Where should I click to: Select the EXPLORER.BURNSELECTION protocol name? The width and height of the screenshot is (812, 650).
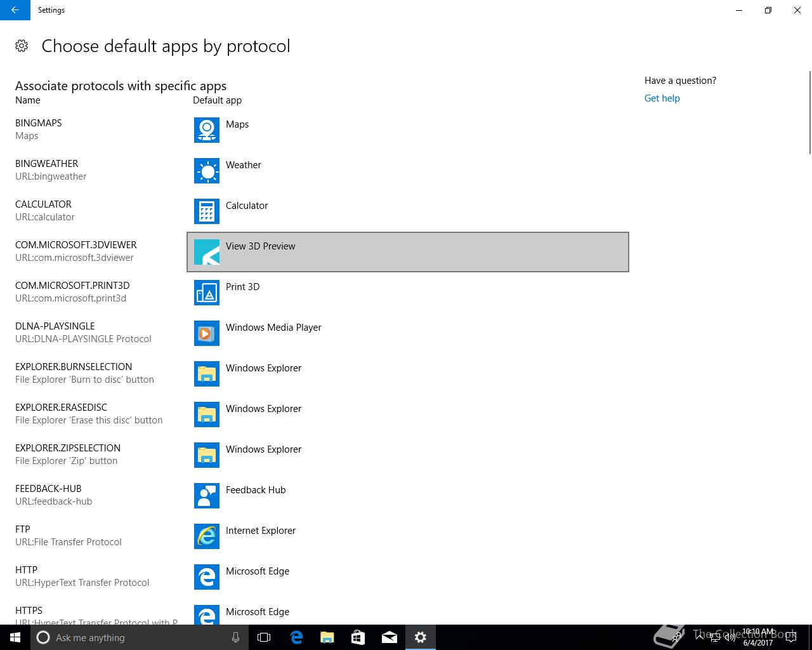tap(74, 367)
